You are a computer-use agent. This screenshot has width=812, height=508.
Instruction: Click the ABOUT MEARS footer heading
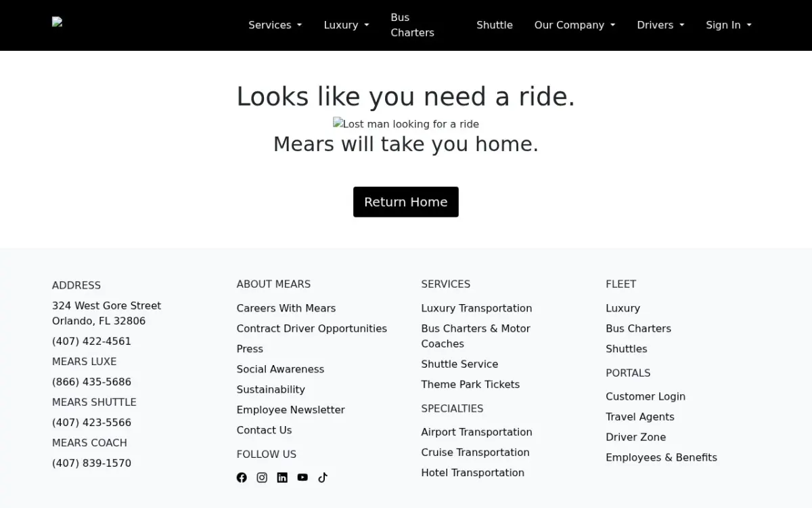[x=273, y=284]
